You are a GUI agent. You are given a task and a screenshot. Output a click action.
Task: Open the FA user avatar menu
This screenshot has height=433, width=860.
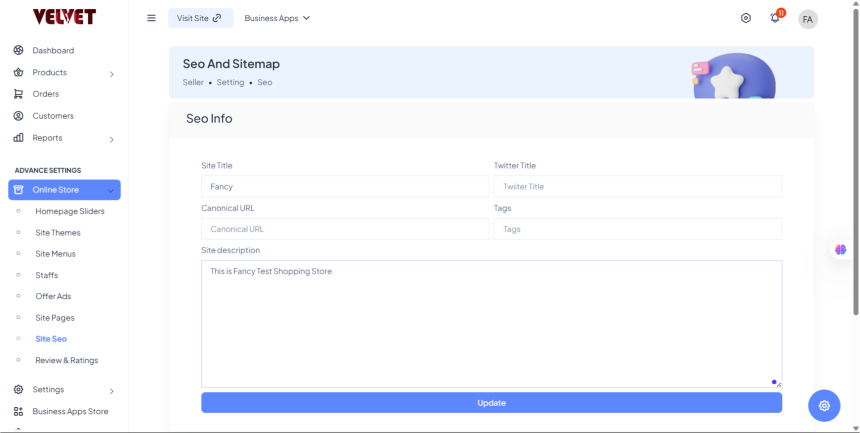tap(808, 19)
